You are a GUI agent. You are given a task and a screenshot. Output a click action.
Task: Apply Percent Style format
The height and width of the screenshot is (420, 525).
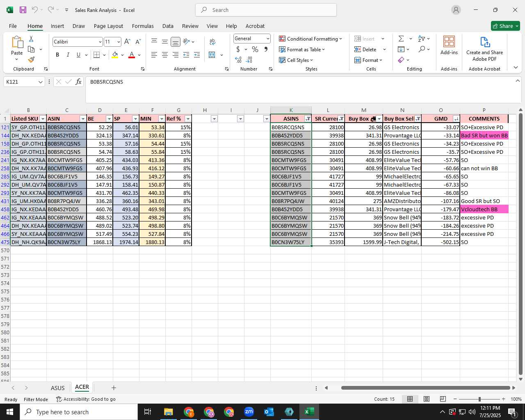pyautogui.click(x=255, y=49)
